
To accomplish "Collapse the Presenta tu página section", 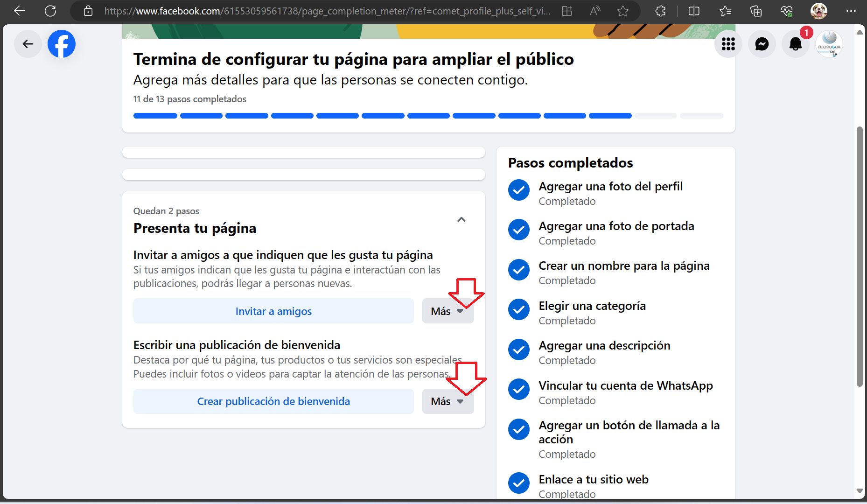I will (x=461, y=219).
